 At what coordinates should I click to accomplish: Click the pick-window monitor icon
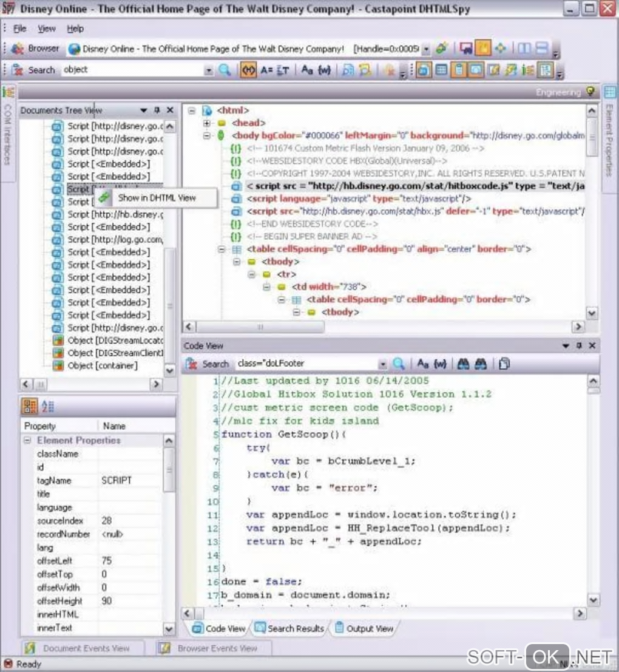coord(466,48)
